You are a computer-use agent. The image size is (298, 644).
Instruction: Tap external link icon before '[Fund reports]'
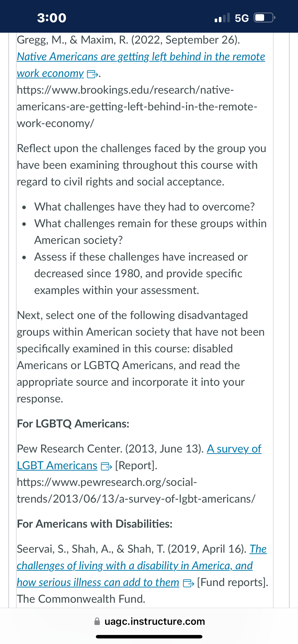(x=188, y=583)
